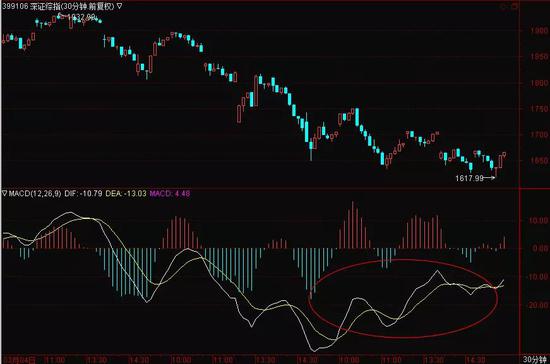Open the 30分钟 period selector at bottom right
Image resolution: width=550 pixels, height=364 pixels.
coord(535,359)
